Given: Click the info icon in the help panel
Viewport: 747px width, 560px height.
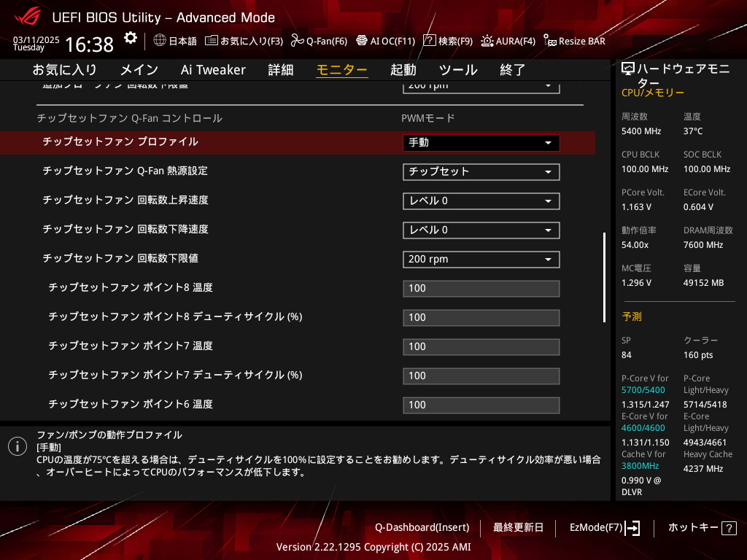Looking at the screenshot, I should click(18, 446).
